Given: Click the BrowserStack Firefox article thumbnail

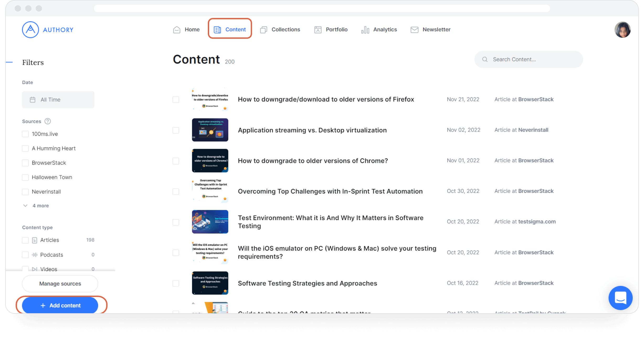Looking at the screenshot, I should coord(210,99).
